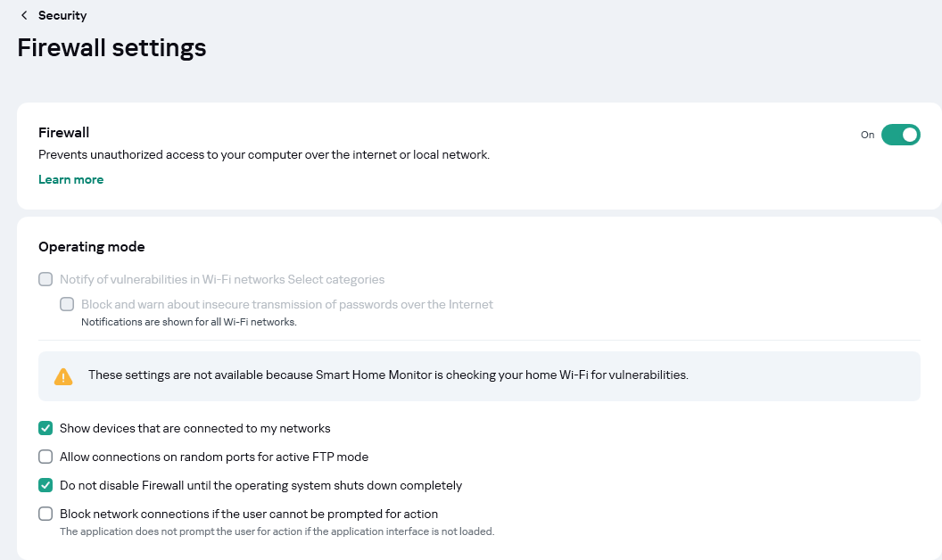Click the 'Notifications are shown for all Wi-Fi' note

[x=188, y=322]
